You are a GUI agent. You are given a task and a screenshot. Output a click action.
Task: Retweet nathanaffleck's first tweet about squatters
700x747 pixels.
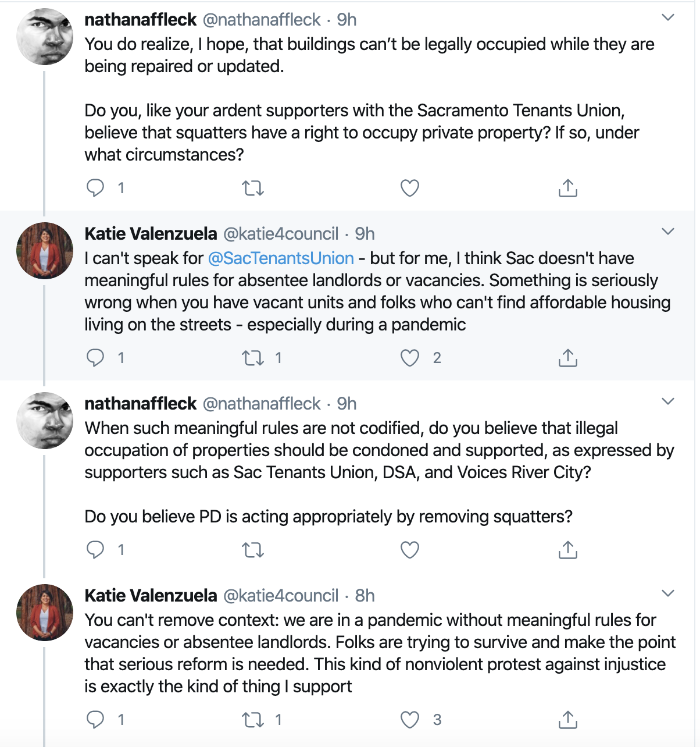[x=253, y=188]
